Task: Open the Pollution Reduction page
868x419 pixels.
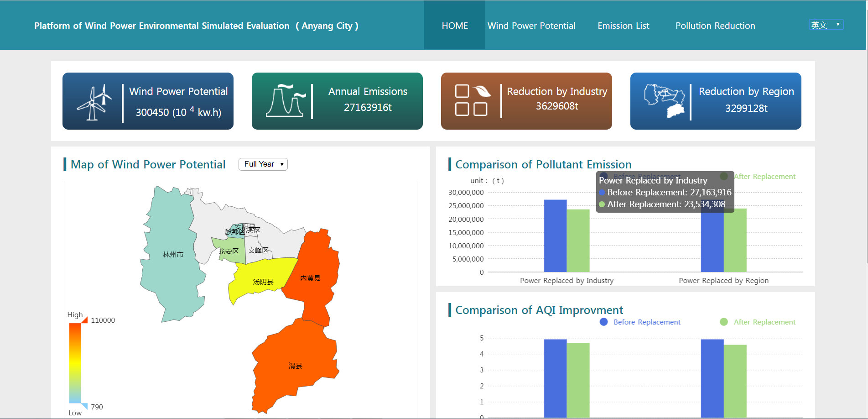Action: [715, 26]
